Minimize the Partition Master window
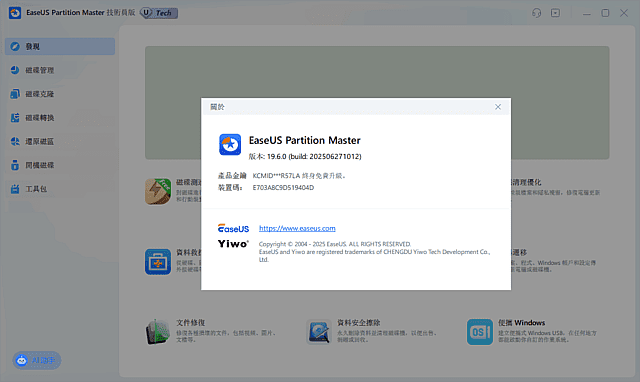This screenshot has height=382, width=640. click(x=587, y=13)
